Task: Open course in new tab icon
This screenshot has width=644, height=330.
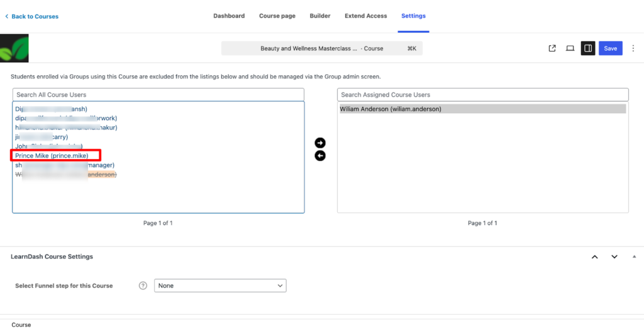Action: point(552,48)
